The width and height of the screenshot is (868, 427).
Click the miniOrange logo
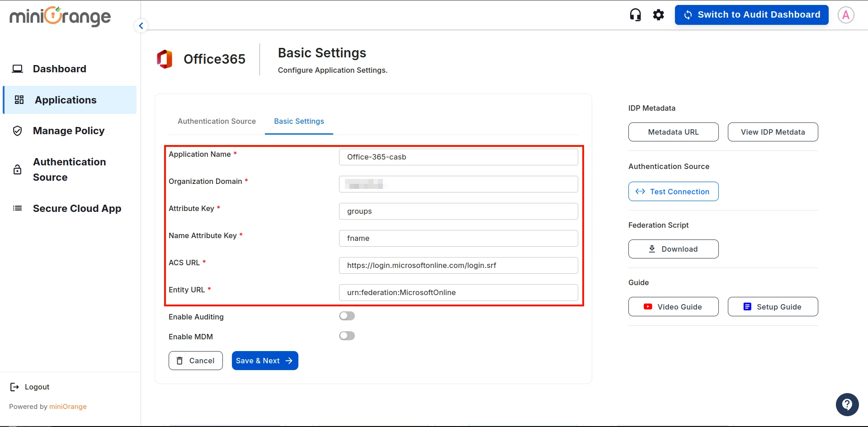pos(60,17)
